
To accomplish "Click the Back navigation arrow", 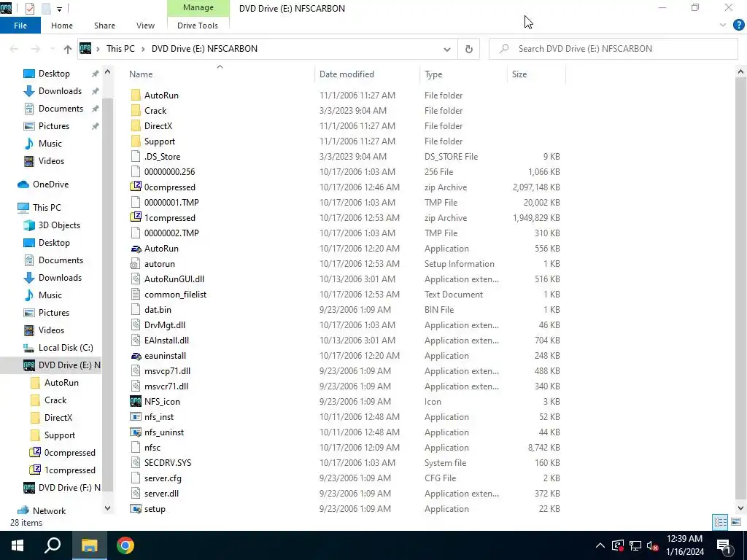I will tap(15, 49).
